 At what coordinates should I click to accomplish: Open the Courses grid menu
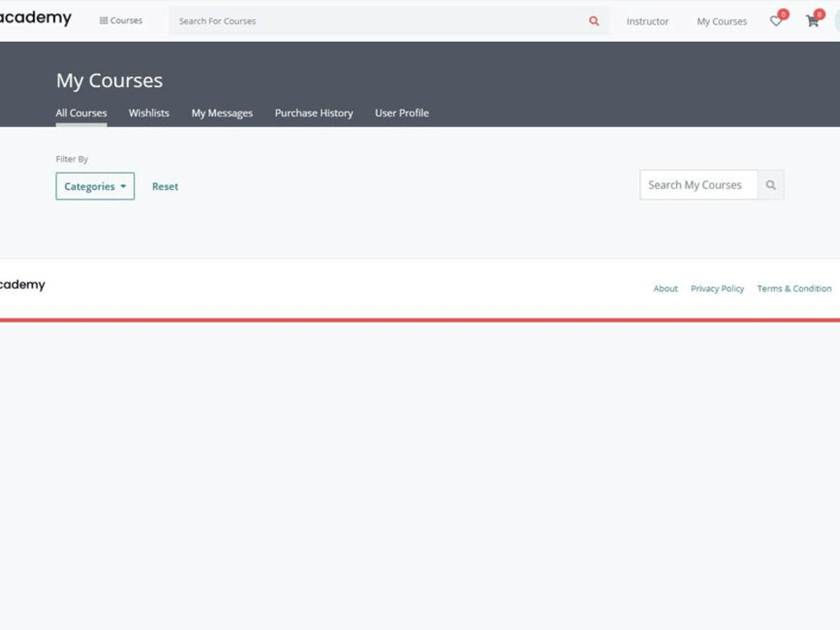(121, 20)
